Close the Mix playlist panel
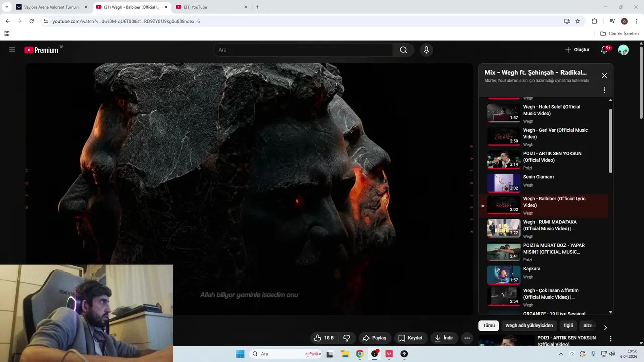 click(604, 76)
